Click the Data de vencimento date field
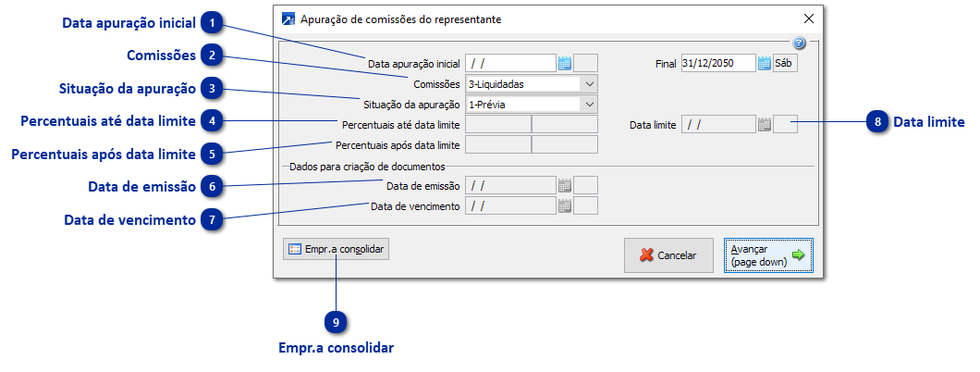This screenshot has height=372, width=980. 510,206
